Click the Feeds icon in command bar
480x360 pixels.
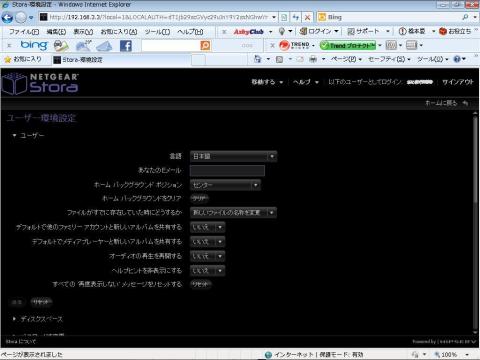(x=279, y=59)
